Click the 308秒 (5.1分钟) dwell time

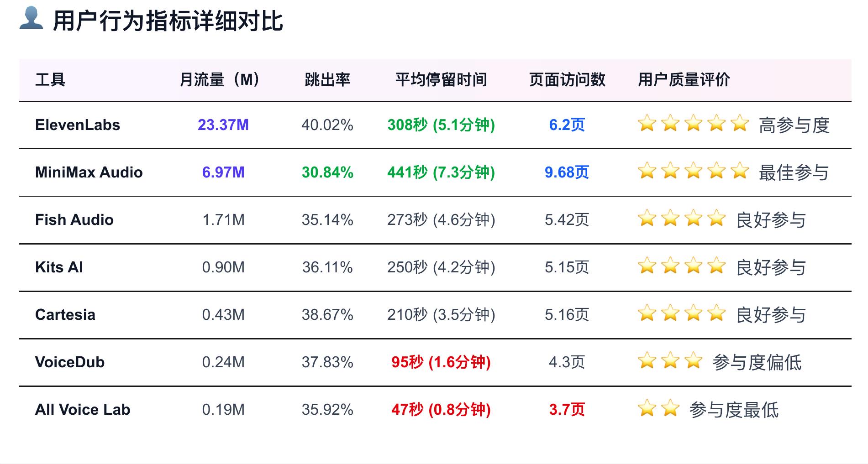[x=441, y=125]
